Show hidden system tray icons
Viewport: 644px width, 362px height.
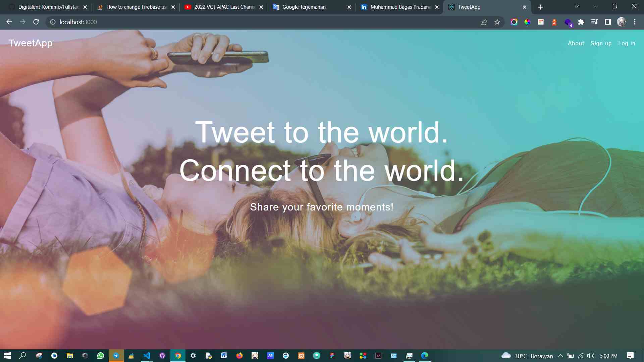(x=560, y=356)
